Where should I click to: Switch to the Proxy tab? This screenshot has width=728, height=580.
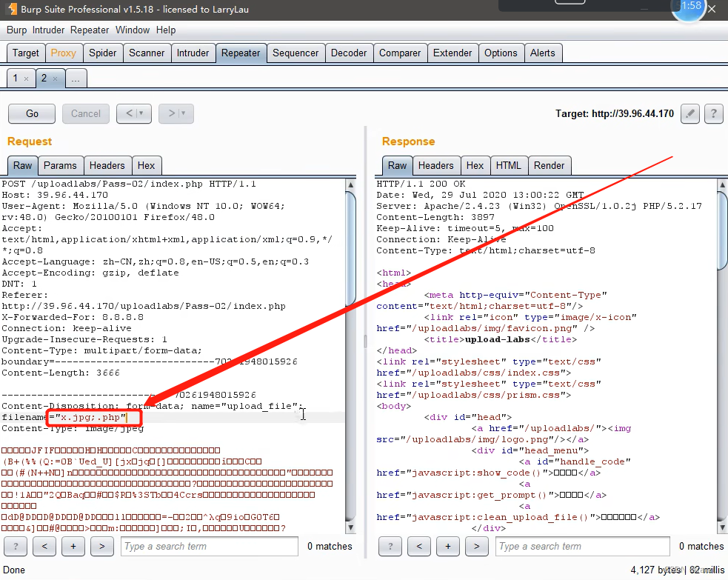point(64,53)
